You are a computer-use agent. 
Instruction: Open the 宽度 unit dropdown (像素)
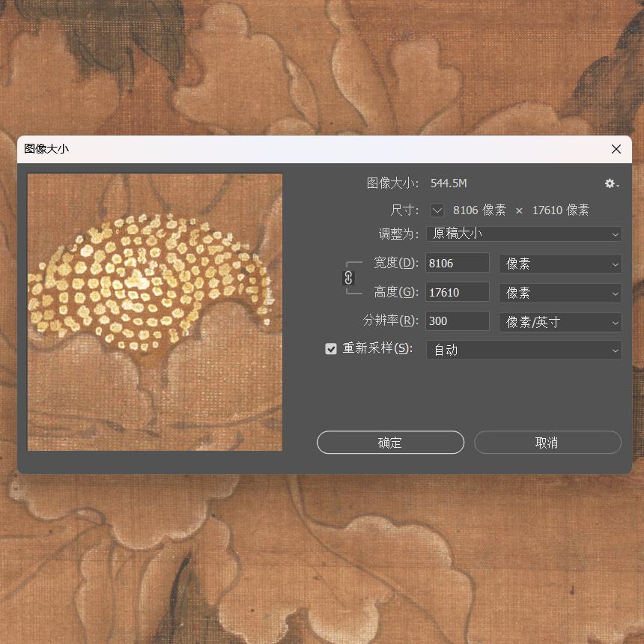tap(560, 264)
